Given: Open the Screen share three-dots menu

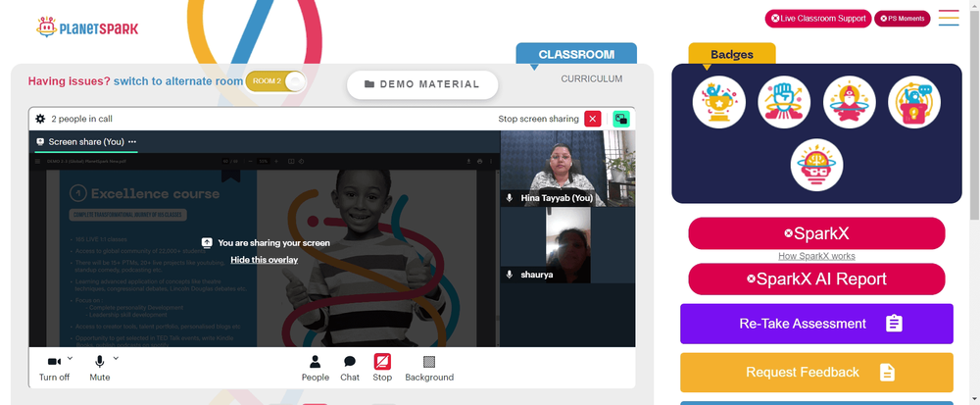Looking at the screenshot, I should pyautogui.click(x=132, y=142).
